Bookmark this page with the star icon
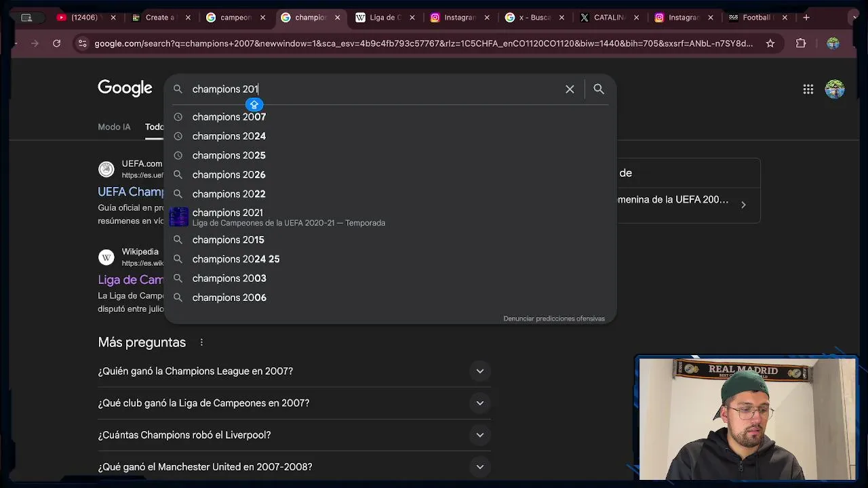The width and height of the screenshot is (868, 488). [x=770, y=43]
